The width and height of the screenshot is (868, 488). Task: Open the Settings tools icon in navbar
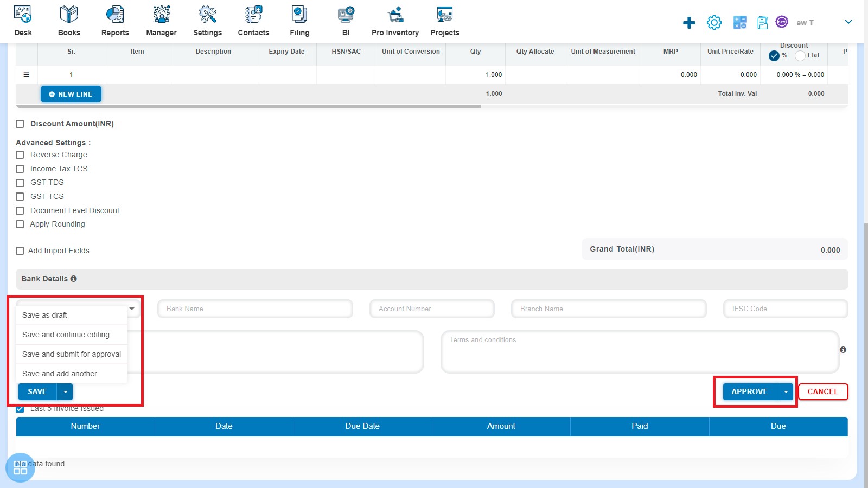coord(207,14)
